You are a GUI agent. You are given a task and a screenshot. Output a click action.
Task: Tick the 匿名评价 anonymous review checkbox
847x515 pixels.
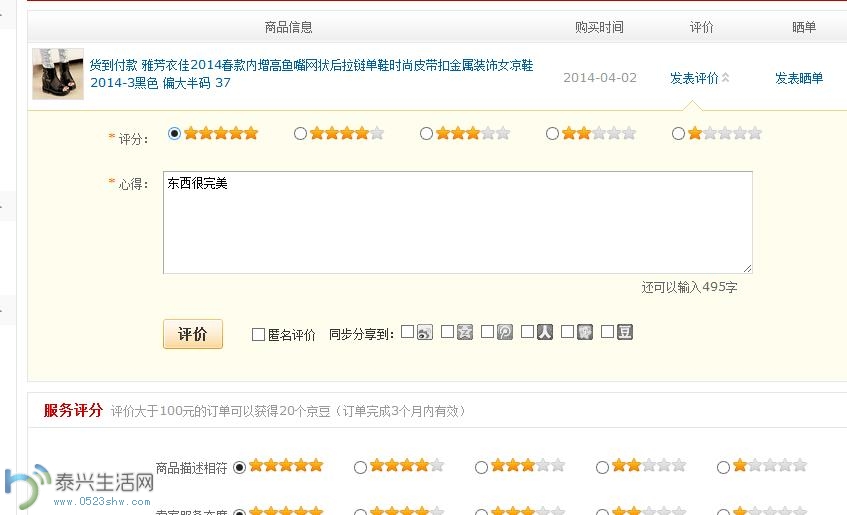click(258, 334)
